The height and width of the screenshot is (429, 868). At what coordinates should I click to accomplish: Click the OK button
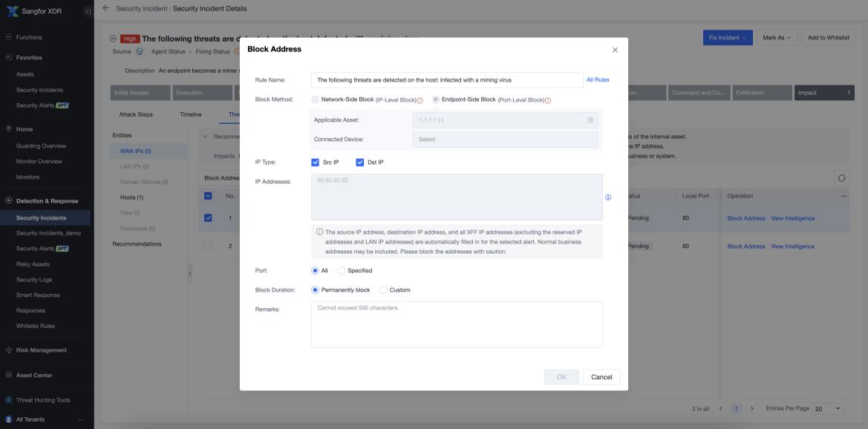coord(561,377)
